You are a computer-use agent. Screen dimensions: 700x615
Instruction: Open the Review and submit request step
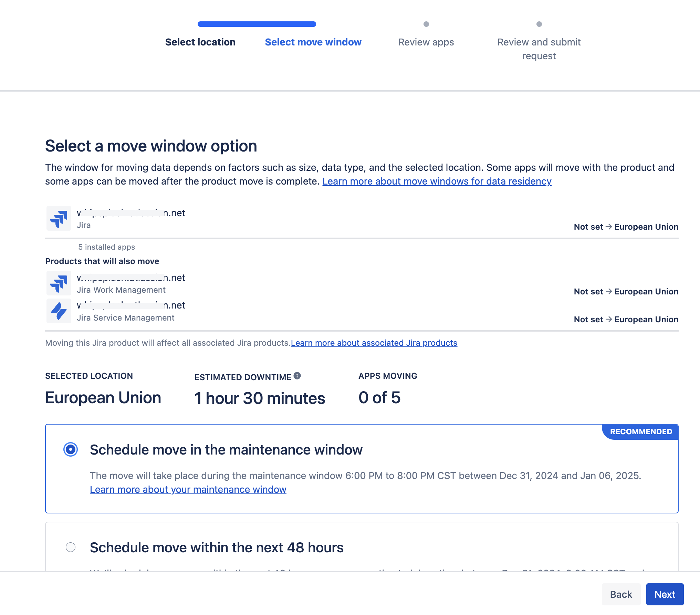539,39
